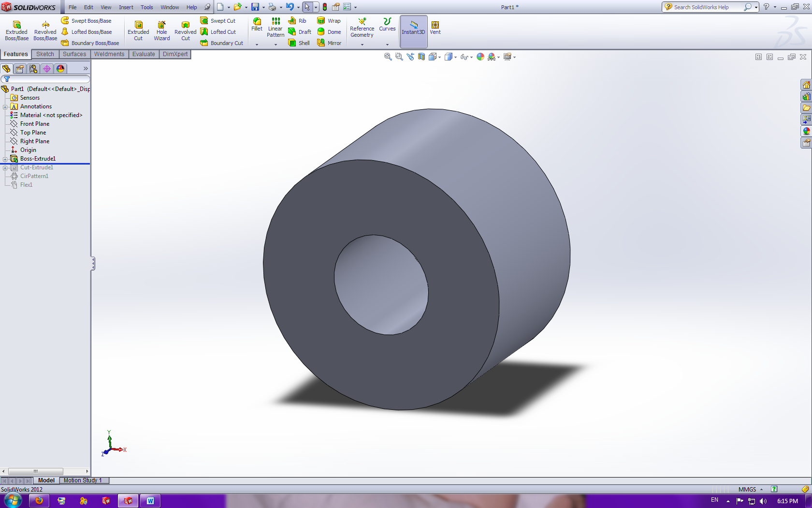The image size is (812, 508).
Task: Choose the Swept Boss/Base tool
Action: pos(86,21)
